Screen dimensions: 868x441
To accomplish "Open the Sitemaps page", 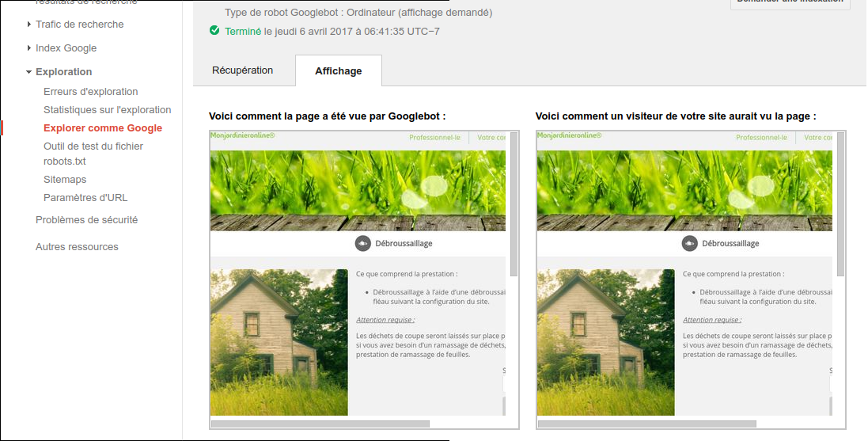I will pos(65,180).
